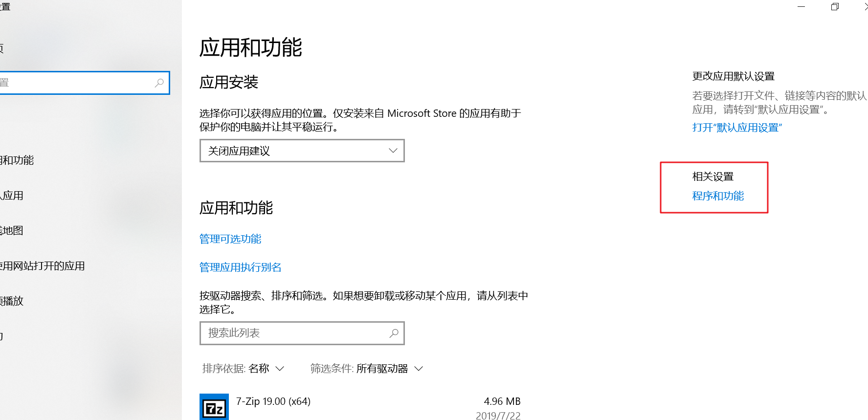Click the magnifier icon in 搜索此列表 box
Viewport: 868px width, 420px height.
point(394,333)
